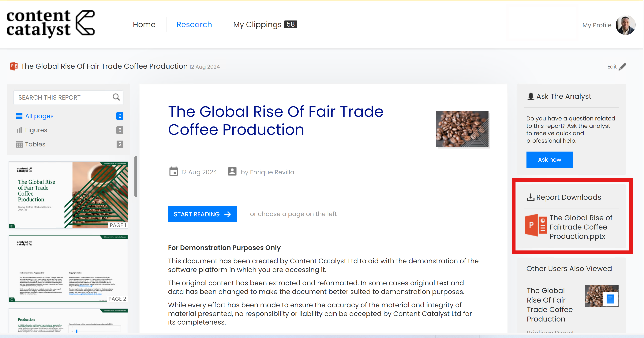This screenshot has height=338, width=644.
Task: Open the Other Users Also Viewed report title
Action: click(549, 305)
